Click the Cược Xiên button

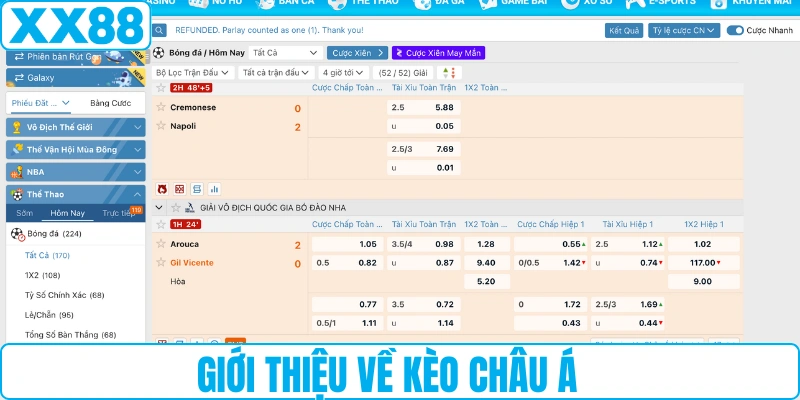pyautogui.click(x=357, y=53)
